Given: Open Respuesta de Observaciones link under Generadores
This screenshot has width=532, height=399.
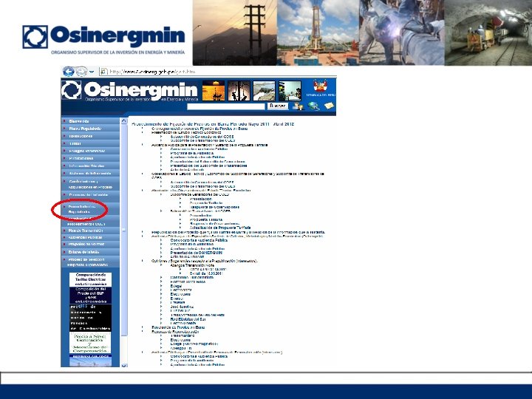Looking at the screenshot, I should pos(214,207).
